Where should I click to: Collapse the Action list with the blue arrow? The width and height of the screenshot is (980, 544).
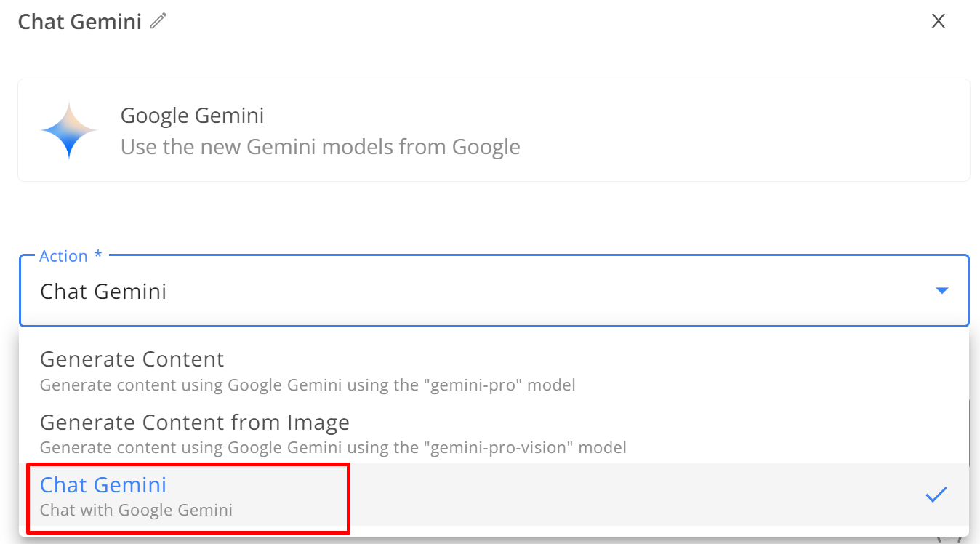click(x=941, y=291)
